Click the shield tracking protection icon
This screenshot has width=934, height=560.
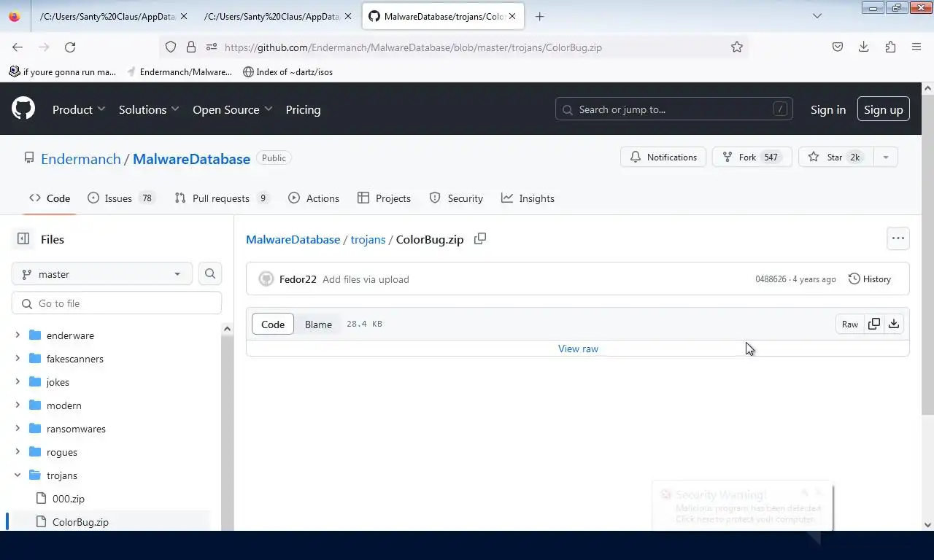click(171, 47)
